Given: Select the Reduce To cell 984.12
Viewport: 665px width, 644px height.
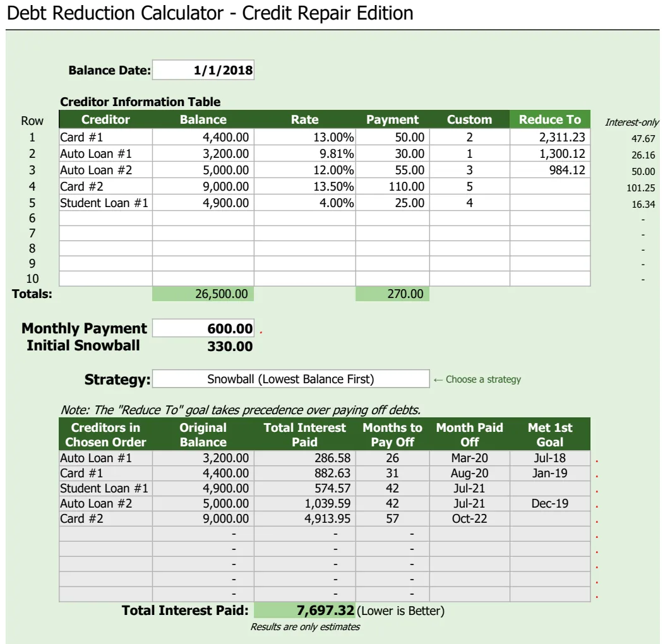Looking at the screenshot, I should click(550, 170).
